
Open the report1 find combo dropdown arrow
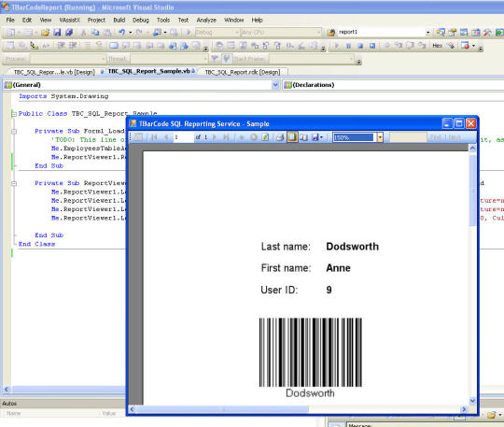click(427, 32)
